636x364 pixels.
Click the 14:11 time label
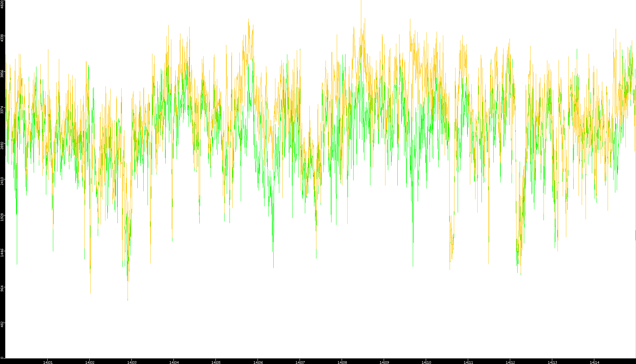(x=468, y=362)
